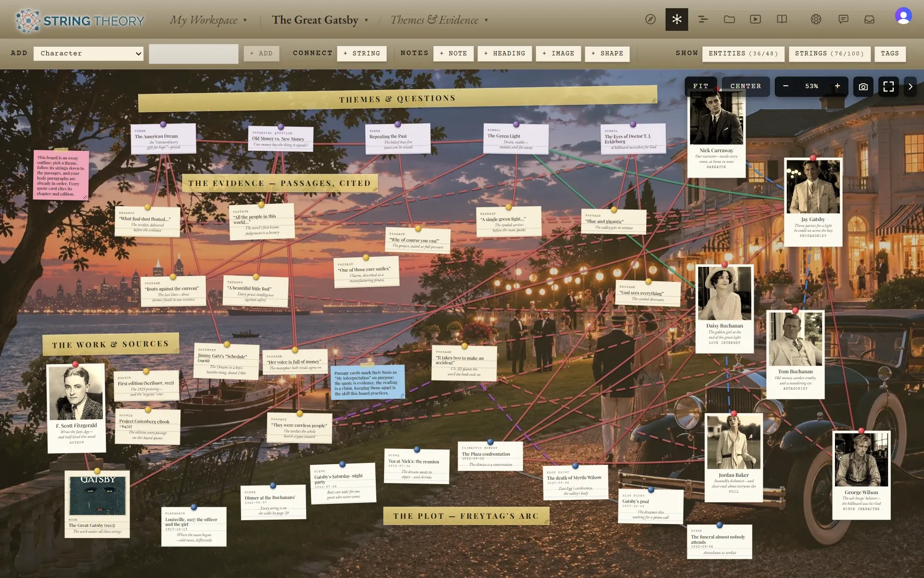Image resolution: width=924 pixels, height=578 pixels.
Task: Add a shape with + SHAPE
Action: (607, 53)
